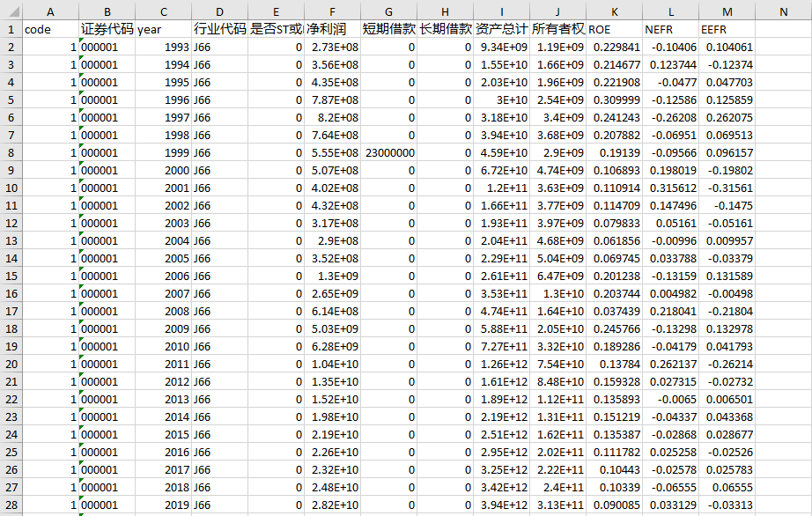Viewport: 812px width, 516px height.
Task: Select equity cell 7.54E+10
Action: point(557,364)
